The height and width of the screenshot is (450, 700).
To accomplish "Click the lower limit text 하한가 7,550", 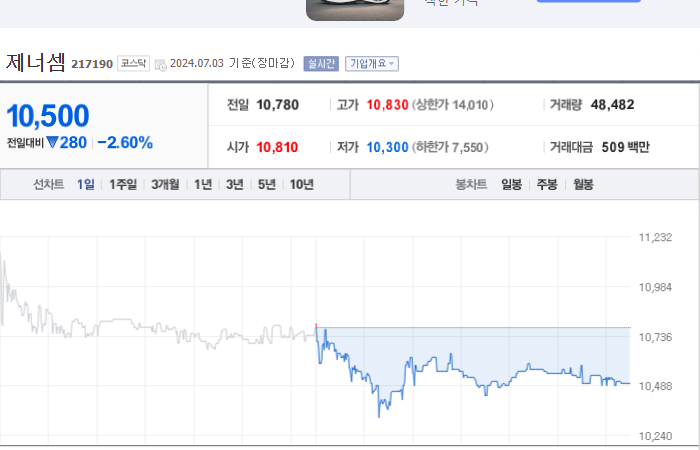I will 450,147.
